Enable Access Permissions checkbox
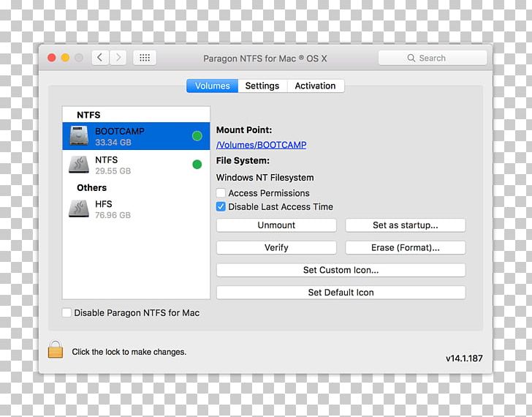This screenshot has width=532, height=417. [221, 193]
